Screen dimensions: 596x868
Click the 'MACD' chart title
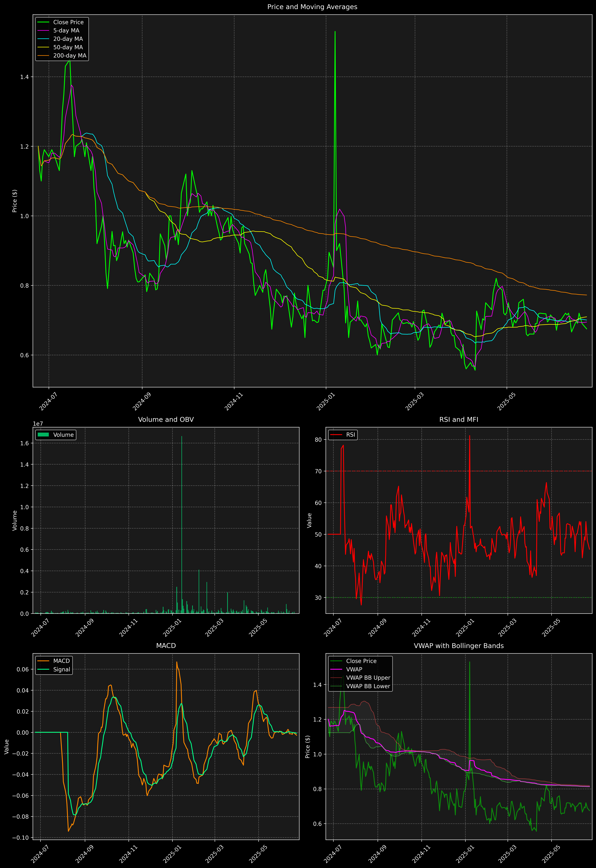coord(166,646)
